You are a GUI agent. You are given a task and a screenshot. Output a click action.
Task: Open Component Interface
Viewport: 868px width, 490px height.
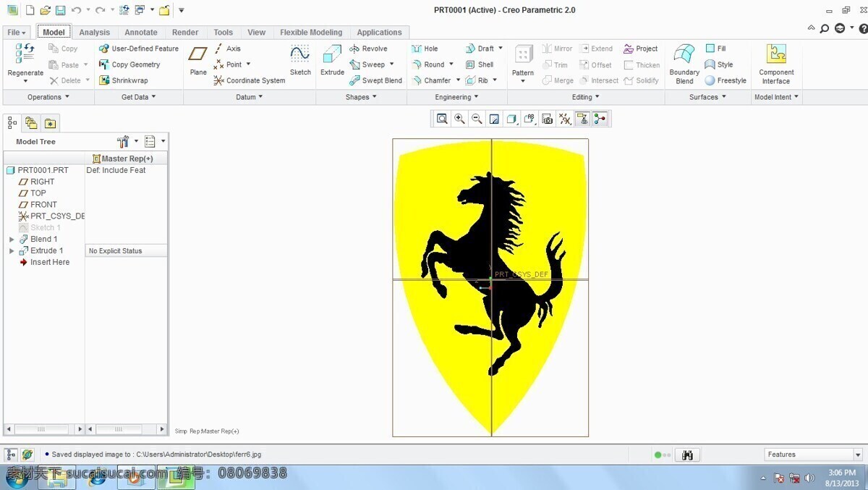click(x=776, y=64)
